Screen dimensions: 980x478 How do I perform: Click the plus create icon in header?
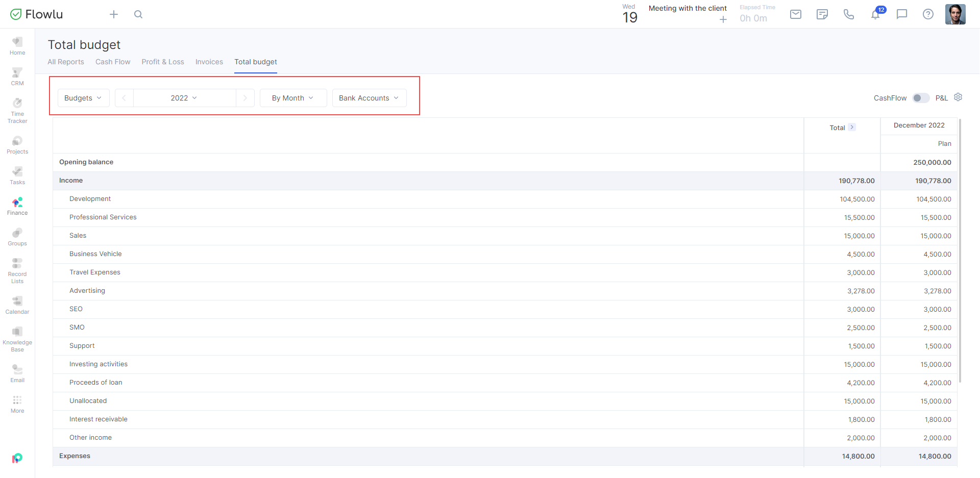coord(114,14)
